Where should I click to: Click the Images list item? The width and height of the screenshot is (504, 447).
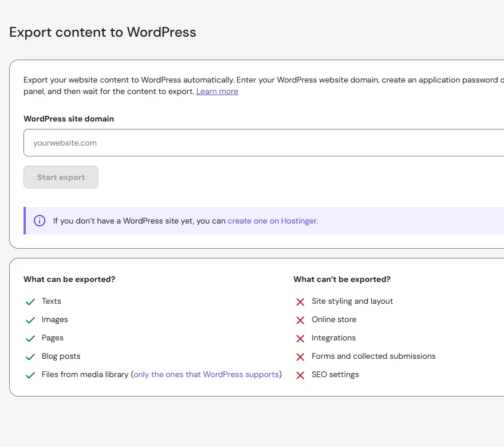[54, 319]
